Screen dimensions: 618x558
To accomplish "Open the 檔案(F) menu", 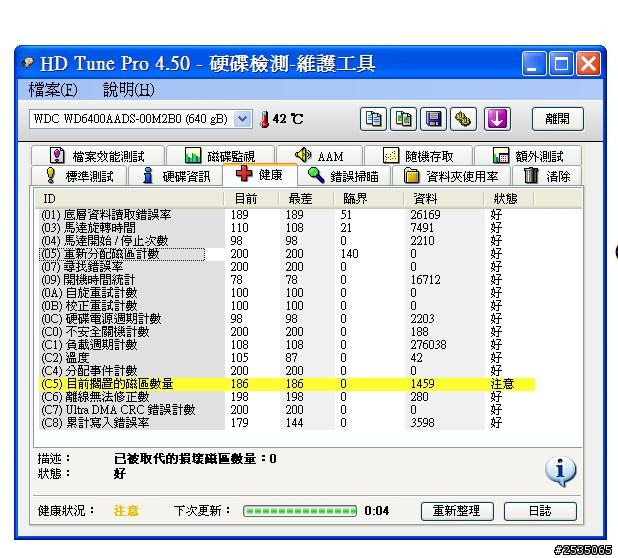I will coord(53,90).
